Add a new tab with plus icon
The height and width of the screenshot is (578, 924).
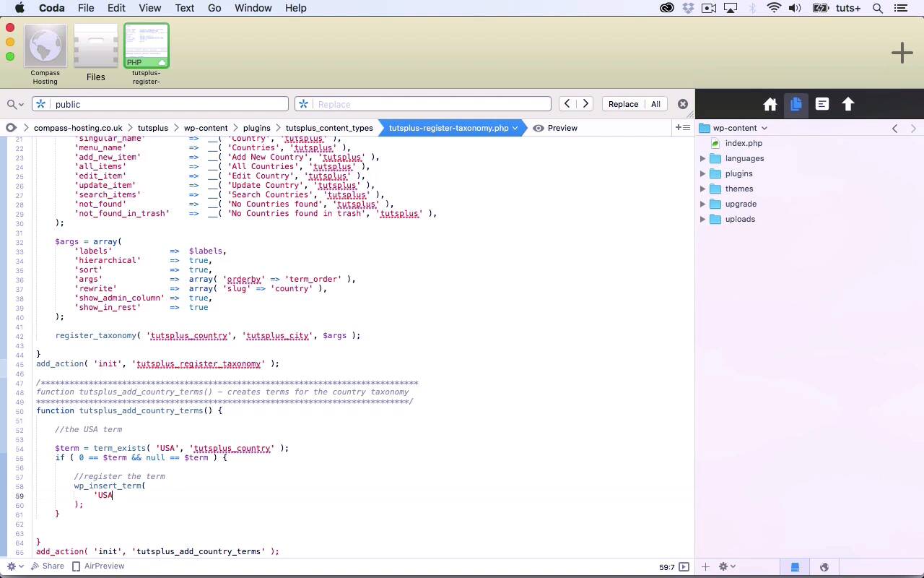tap(902, 53)
